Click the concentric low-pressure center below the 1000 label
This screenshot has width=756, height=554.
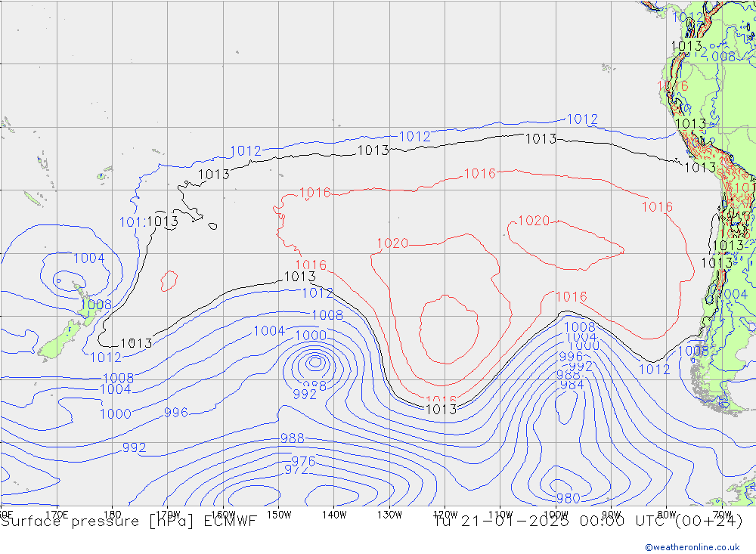point(314,362)
